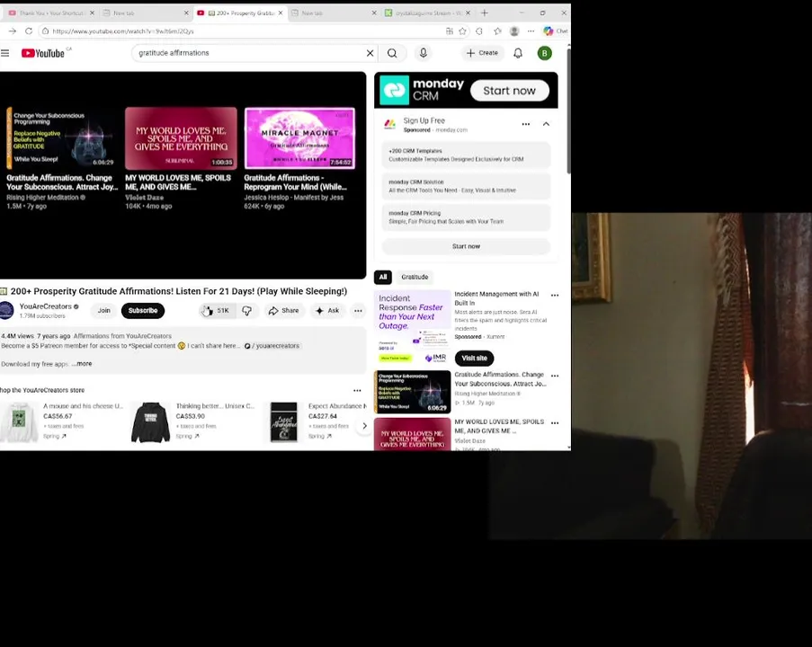Close the 200+ Prosperity Gratitude tab

click(281, 13)
